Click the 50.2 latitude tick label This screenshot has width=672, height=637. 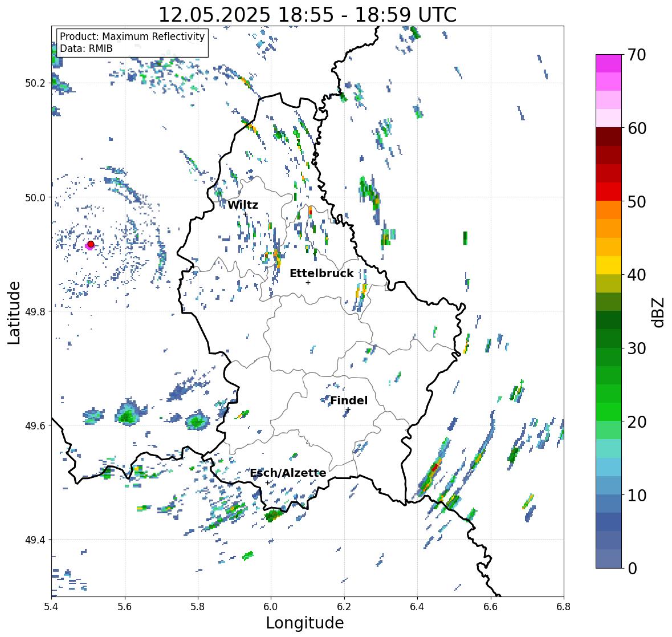[x=35, y=83]
